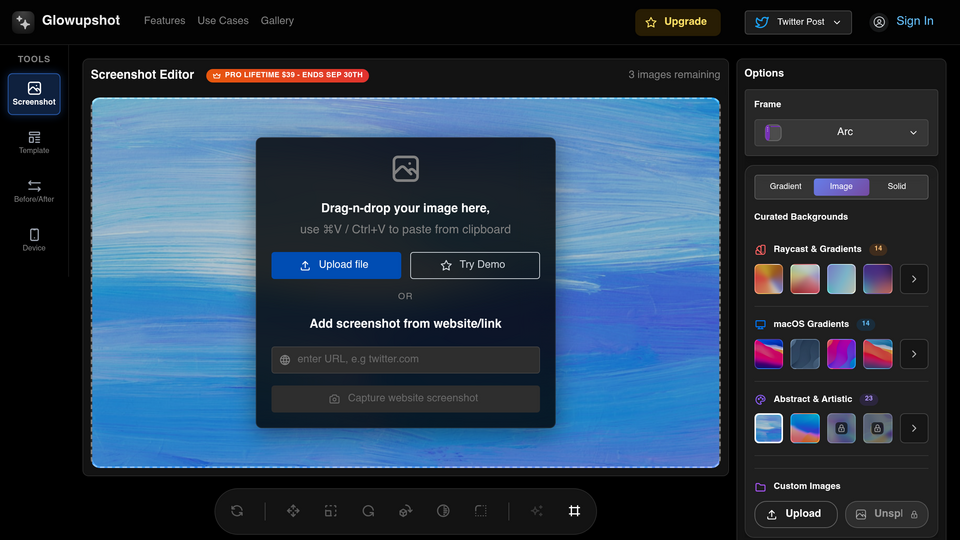Click the crop/frame grid icon

[x=574, y=511]
